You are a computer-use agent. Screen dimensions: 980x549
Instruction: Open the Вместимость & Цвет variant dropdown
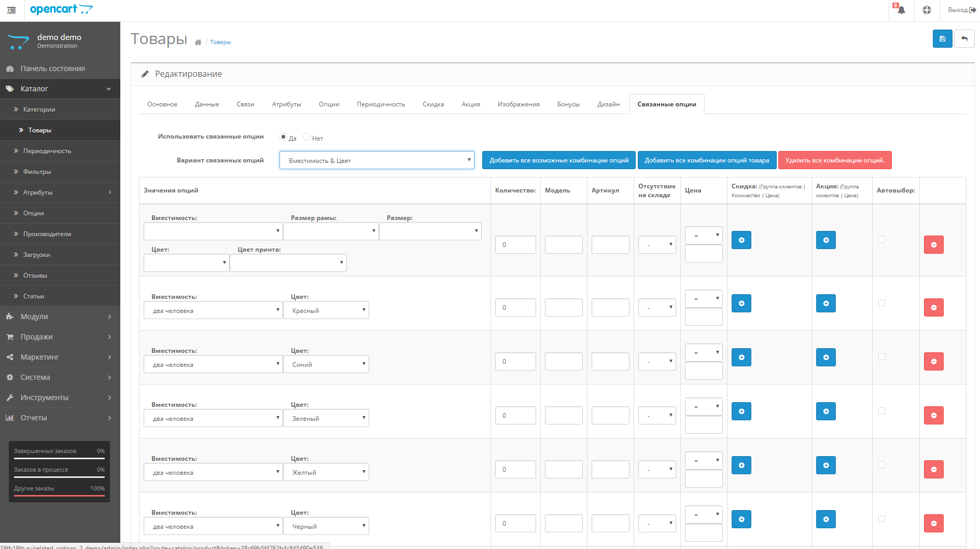376,160
